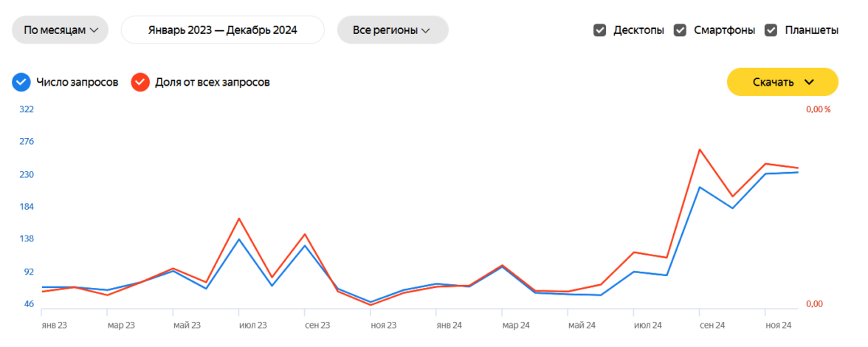This screenshot has height=347, width=868.
Task: Click the chevron next to По месяцам
Action: click(94, 30)
